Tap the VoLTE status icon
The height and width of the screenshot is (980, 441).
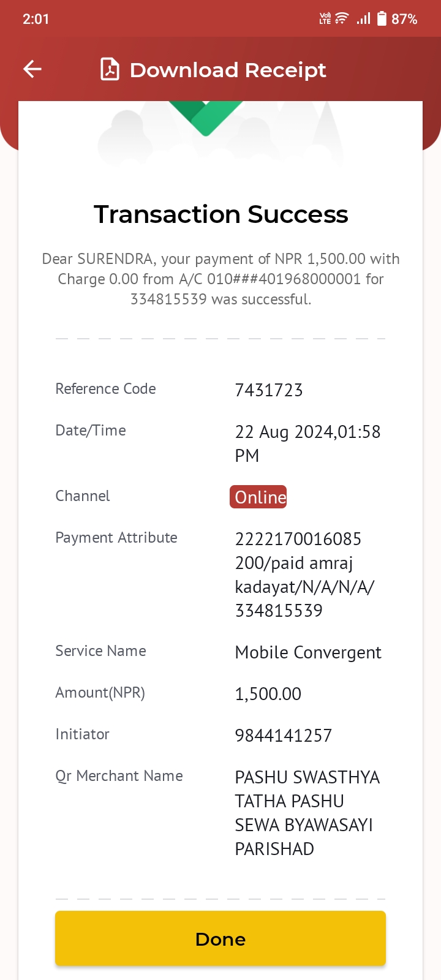pos(325,18)
